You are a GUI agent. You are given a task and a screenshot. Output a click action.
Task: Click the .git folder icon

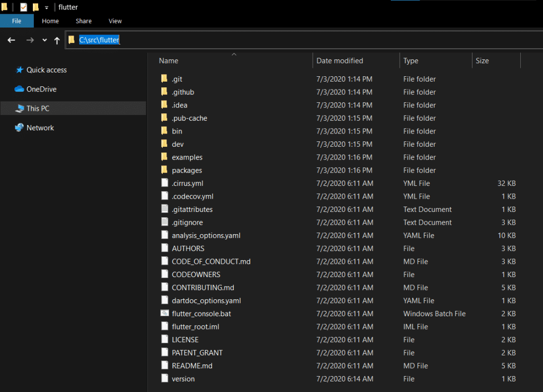tap(164, 78)
